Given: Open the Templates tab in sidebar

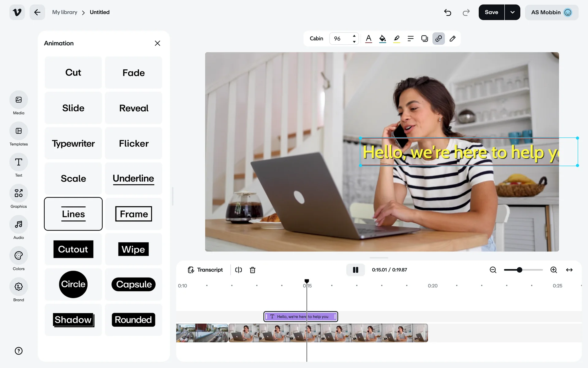Looking at the screenshot, I should tap(19, 131).
